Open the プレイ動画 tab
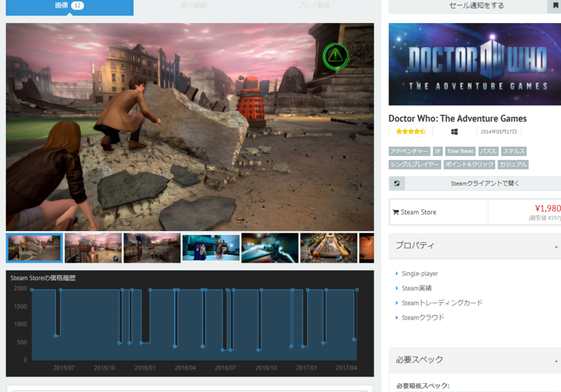The width and height of the screenshot is (561, 392). (x=313, y=6)
